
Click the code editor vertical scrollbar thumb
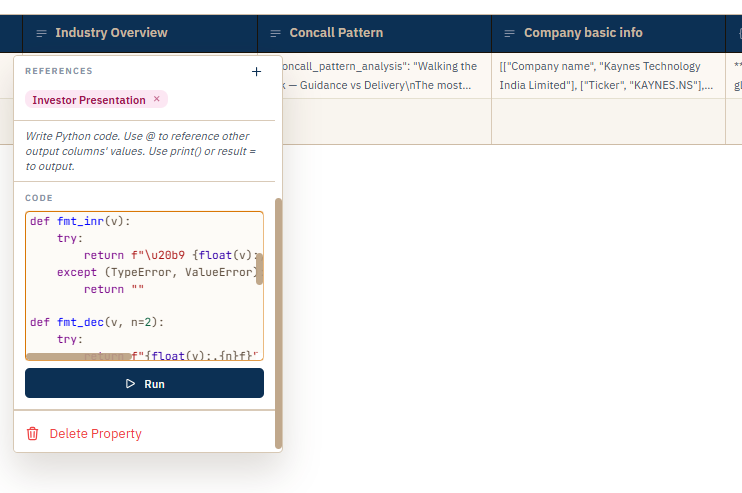coord(259,269)
